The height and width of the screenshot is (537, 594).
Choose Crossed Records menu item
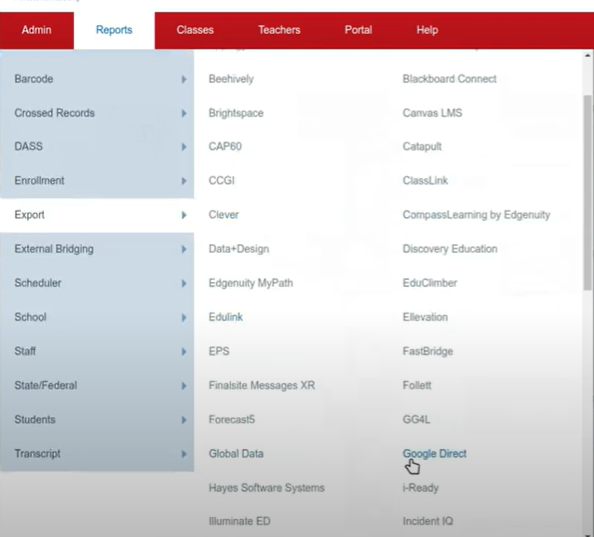pyautogui.click(x=97, y=113)
